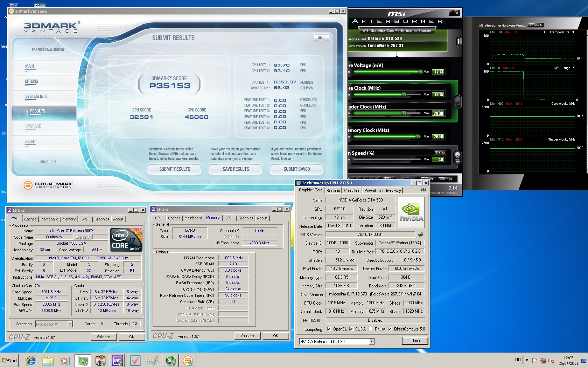Select ABOUT in 3DMark Vantage sidebar
Image resolution: width=588 pixels, height=368 pixels.
pyautogui.click(x=30, y=142)
